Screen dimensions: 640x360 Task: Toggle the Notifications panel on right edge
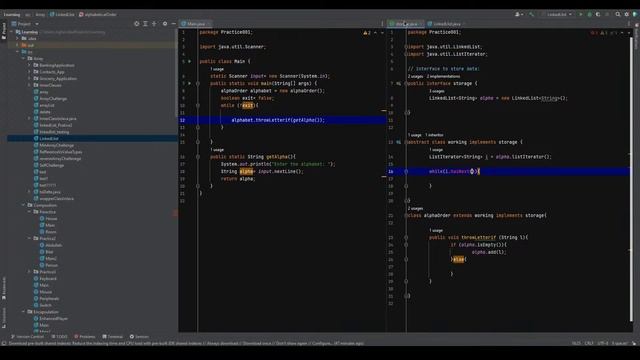pos(636,35)
